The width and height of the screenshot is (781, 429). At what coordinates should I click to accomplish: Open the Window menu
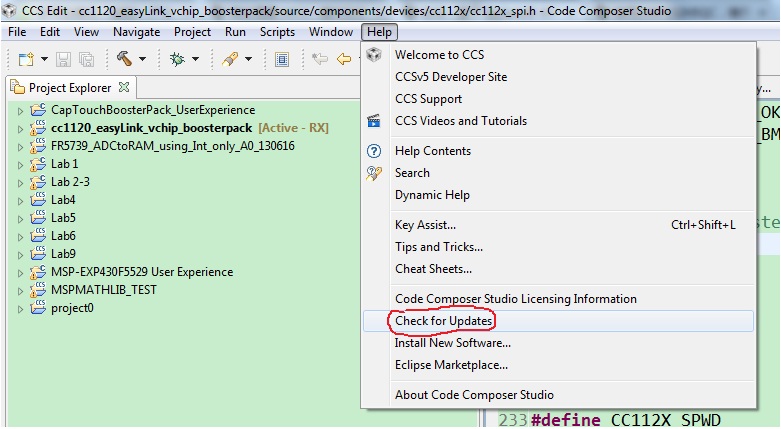pos(331,32)
